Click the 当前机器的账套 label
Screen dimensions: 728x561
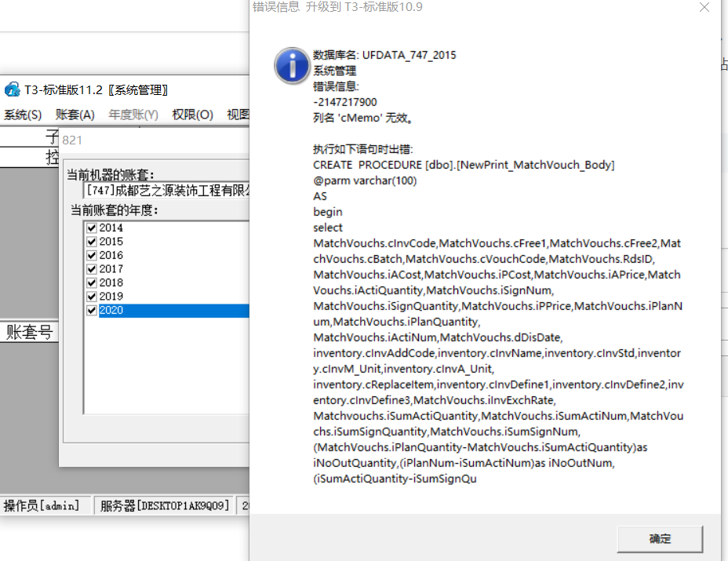pyautogui.click(x=111, y=175)
